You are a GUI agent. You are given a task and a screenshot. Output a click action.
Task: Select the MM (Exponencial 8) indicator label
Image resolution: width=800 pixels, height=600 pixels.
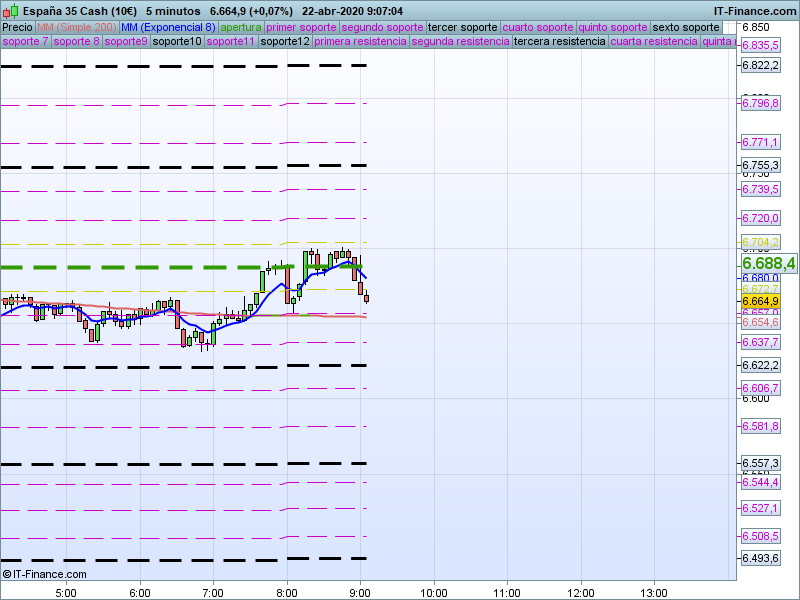[x=167, y=27]
